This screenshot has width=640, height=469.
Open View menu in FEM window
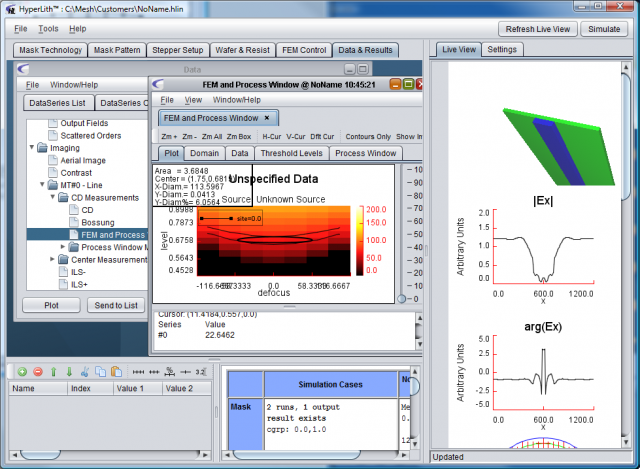[x=193, y=100]
